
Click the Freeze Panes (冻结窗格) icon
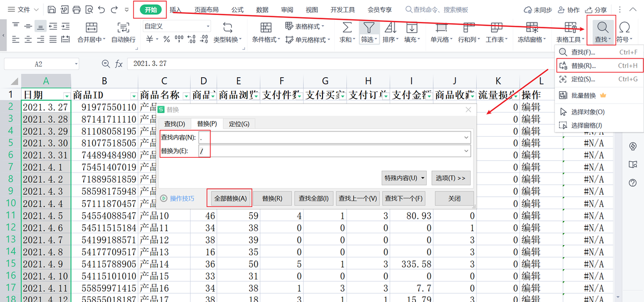[532, 27]
